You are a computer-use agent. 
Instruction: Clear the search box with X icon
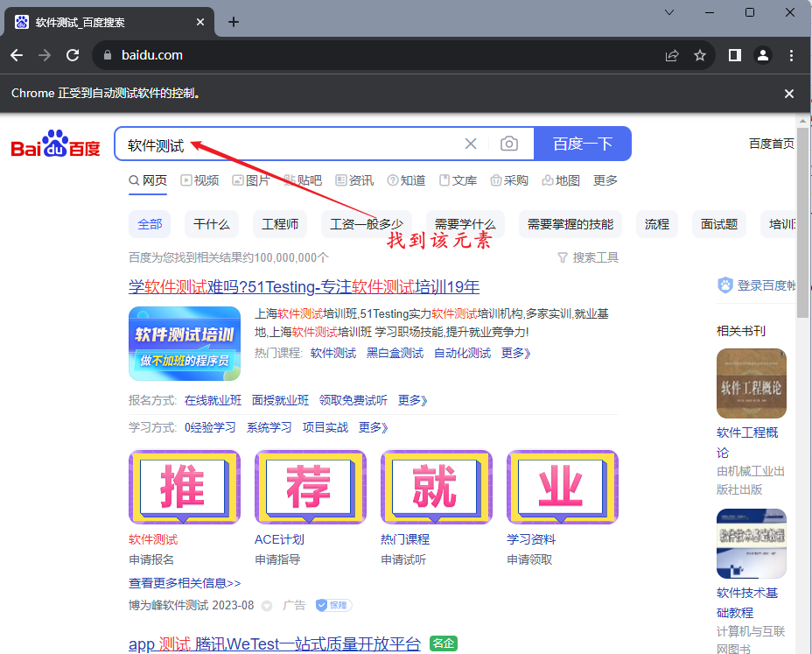pyautogui.click(x=470, y=144)
